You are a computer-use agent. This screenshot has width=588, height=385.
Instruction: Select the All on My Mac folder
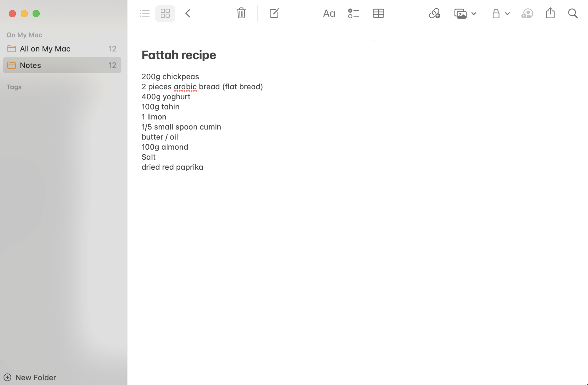(x=45, y=49)
